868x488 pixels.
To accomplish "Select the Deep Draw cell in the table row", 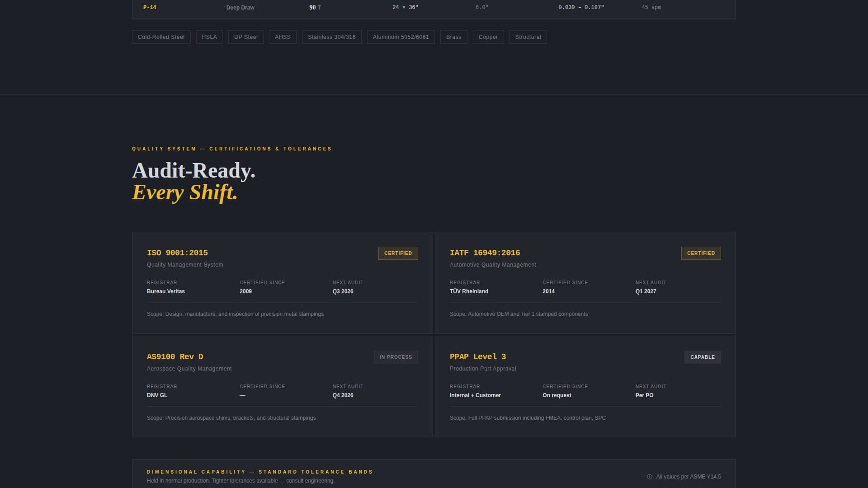I will pos(240,7).
